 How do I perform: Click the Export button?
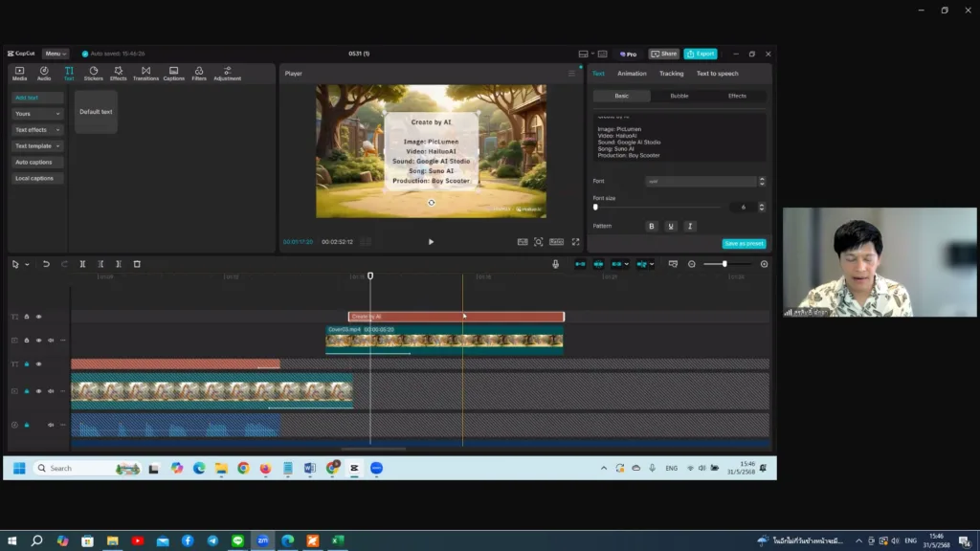click(701, 54)
